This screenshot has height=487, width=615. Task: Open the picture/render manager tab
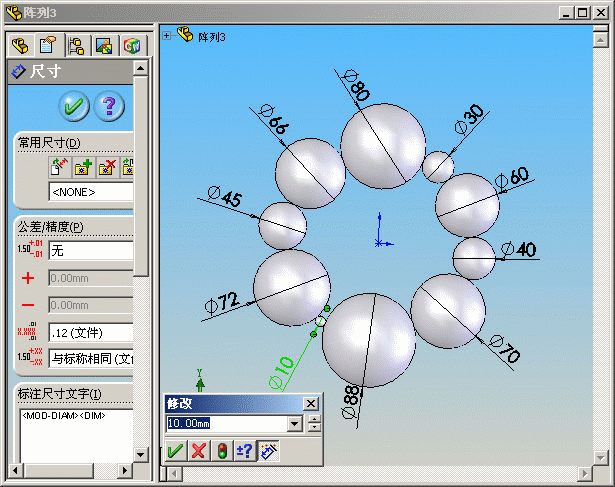pos(104,46)
